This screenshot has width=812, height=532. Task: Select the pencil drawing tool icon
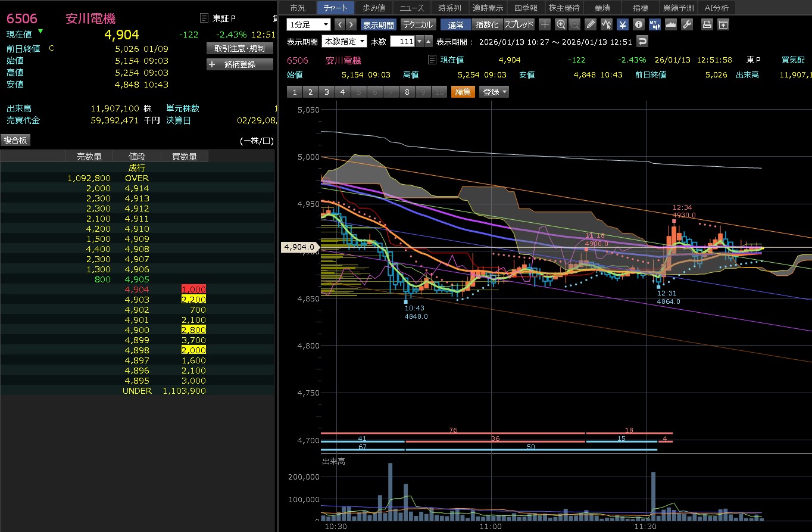(x=591, y=24)
